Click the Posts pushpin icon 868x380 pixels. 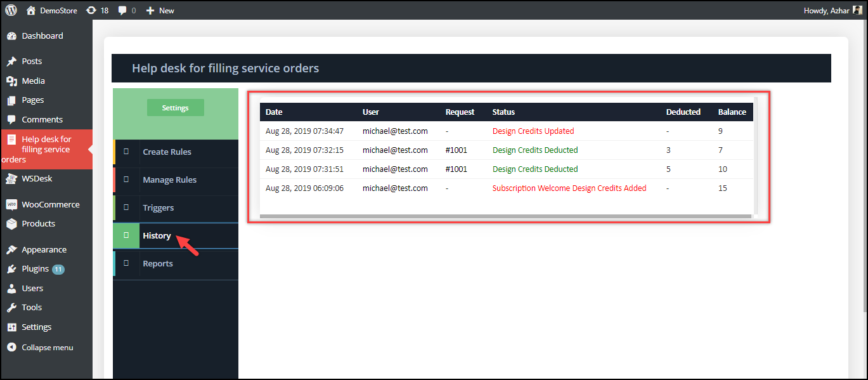pyautogui.click(x=11, y=62)
